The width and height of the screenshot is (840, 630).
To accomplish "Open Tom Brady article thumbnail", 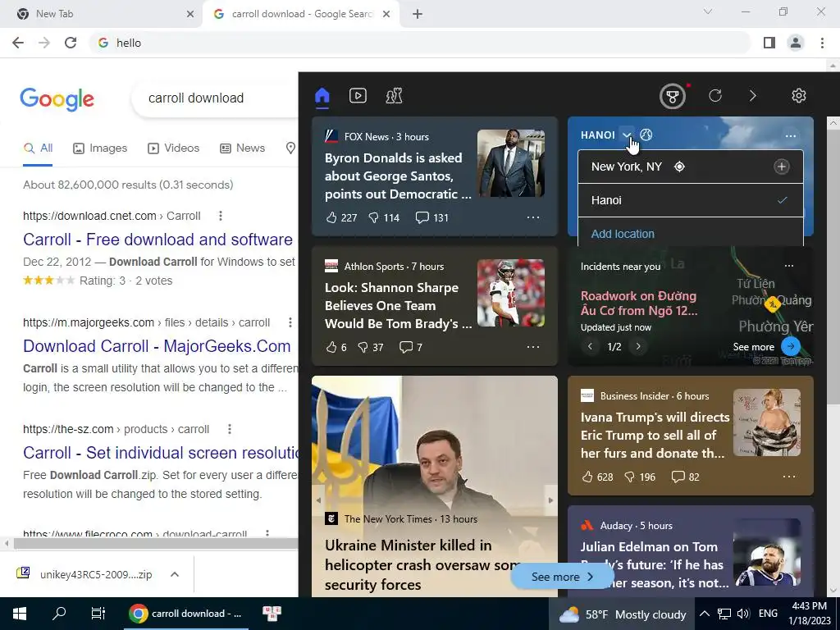I will pyautogui.click(x=511, y=293).
